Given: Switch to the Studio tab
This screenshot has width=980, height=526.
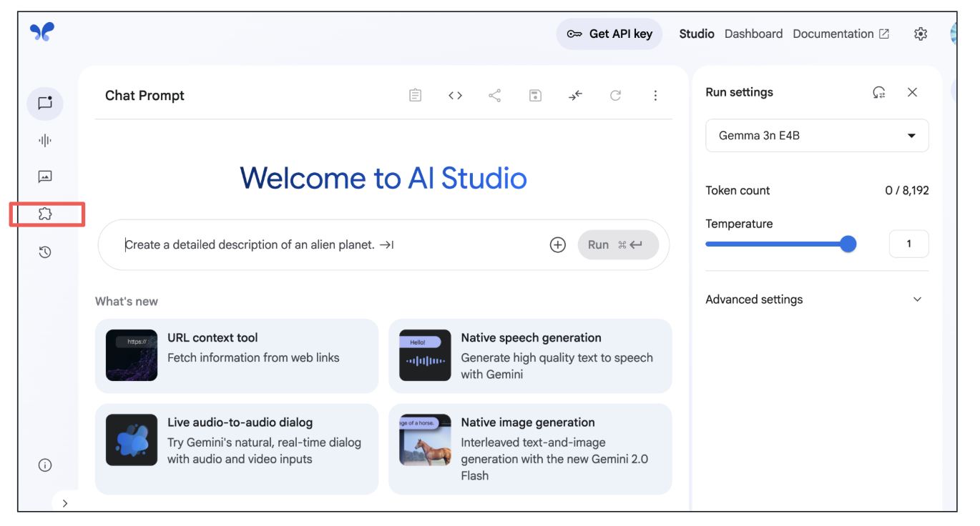Looking at the screenshot, I should 697,34.
